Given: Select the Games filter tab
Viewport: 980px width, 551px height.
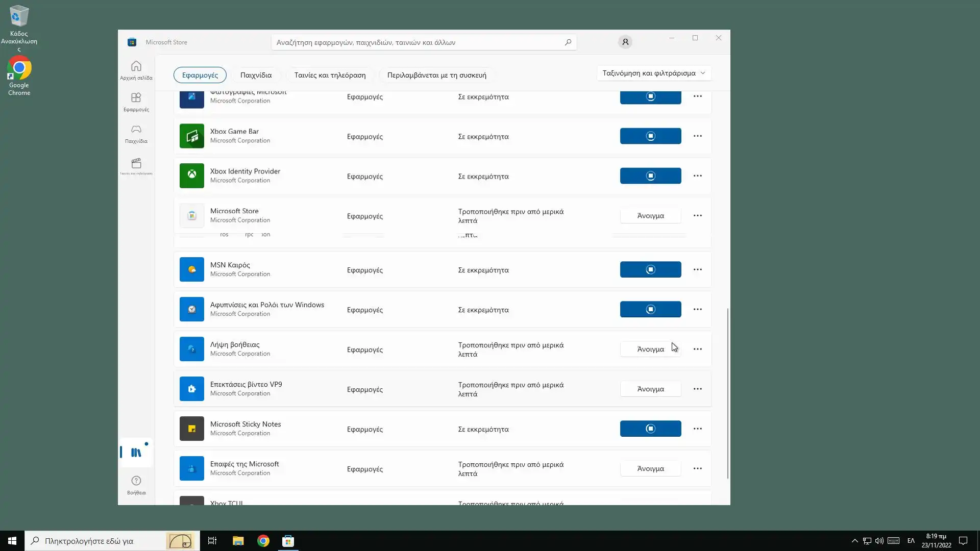Looking at the screenshot, I should click(x=256, y=75).
